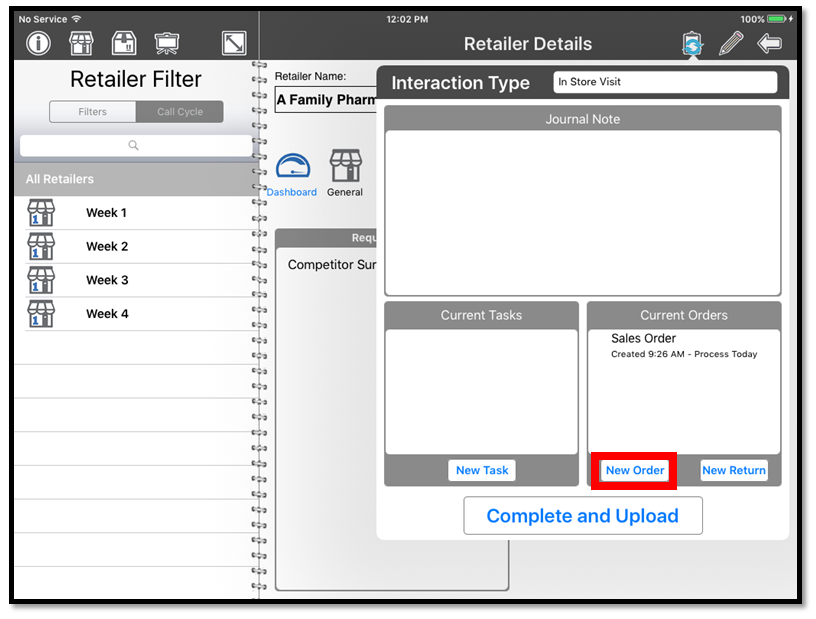Tap the Week 1 store icon

[41, 212]
